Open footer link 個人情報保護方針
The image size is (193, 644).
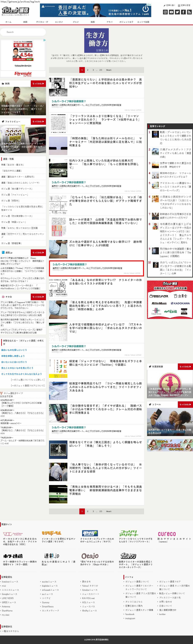pyautogui.click(x=168, y=610)
